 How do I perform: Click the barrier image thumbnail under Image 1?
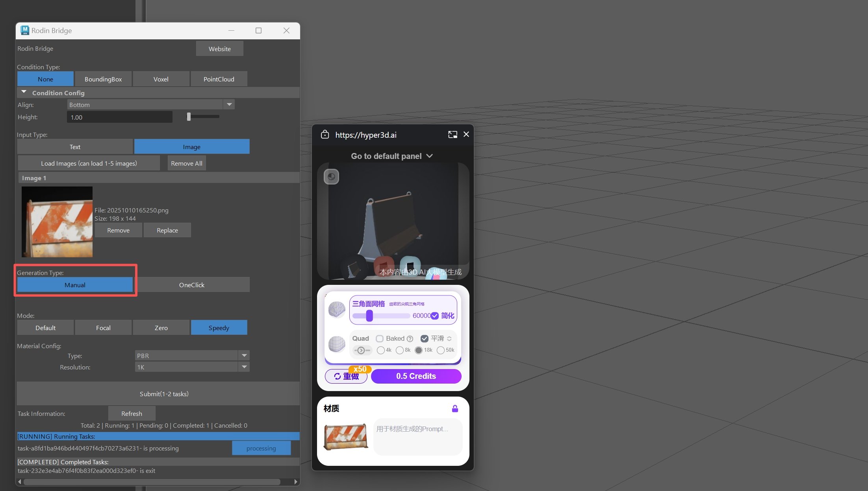point(57,222)
